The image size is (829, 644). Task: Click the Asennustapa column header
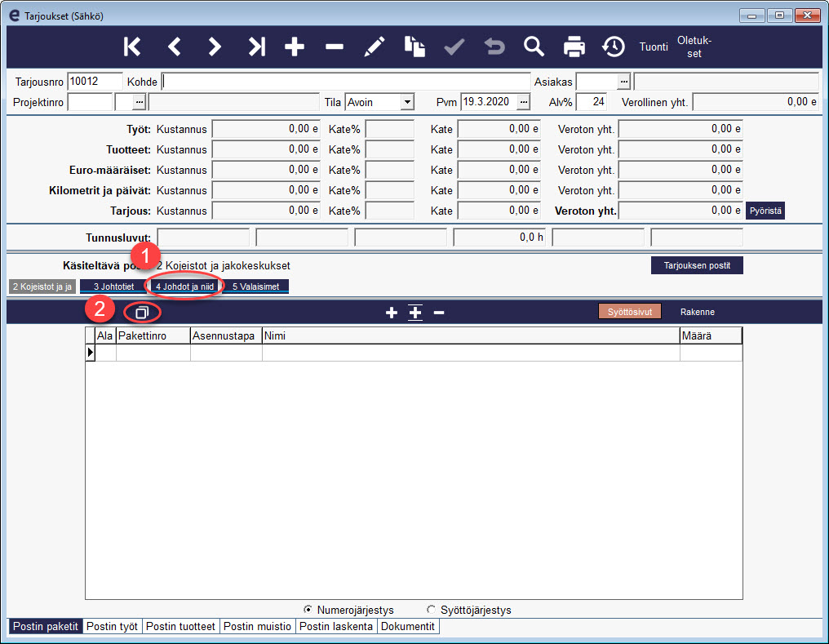pyautogui.click(x=226, y=335)
